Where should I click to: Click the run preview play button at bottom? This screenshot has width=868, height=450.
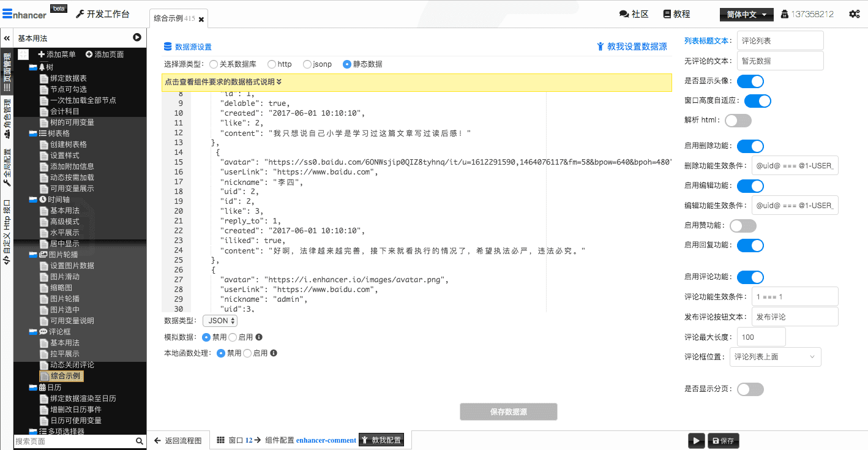696,440
